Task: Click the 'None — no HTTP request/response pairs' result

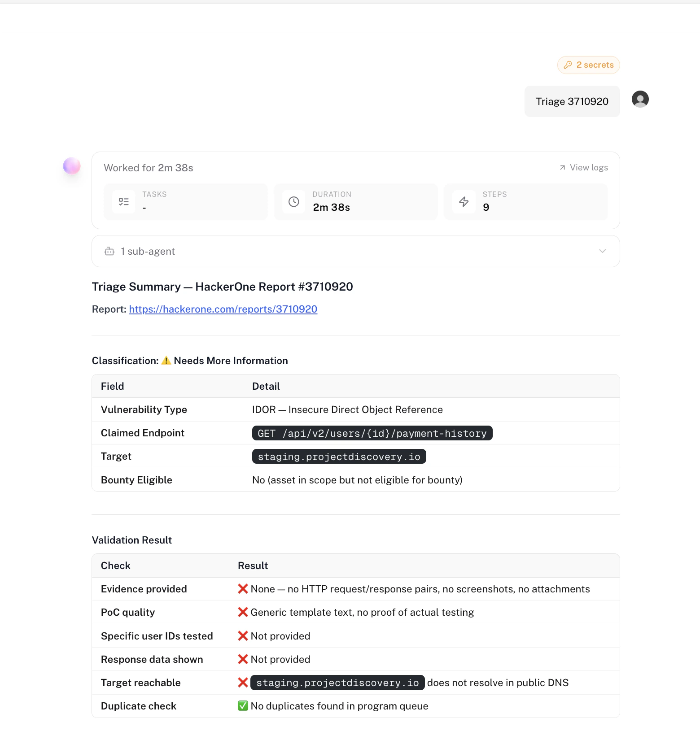Action: coord(420,589)
